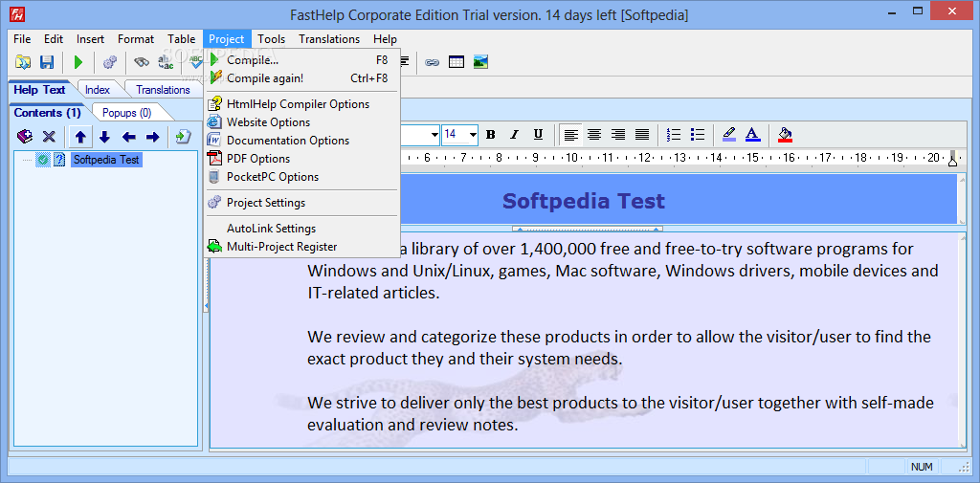Click the Softpedia Test title heading

pyautogui.click(x=583, y=201)
